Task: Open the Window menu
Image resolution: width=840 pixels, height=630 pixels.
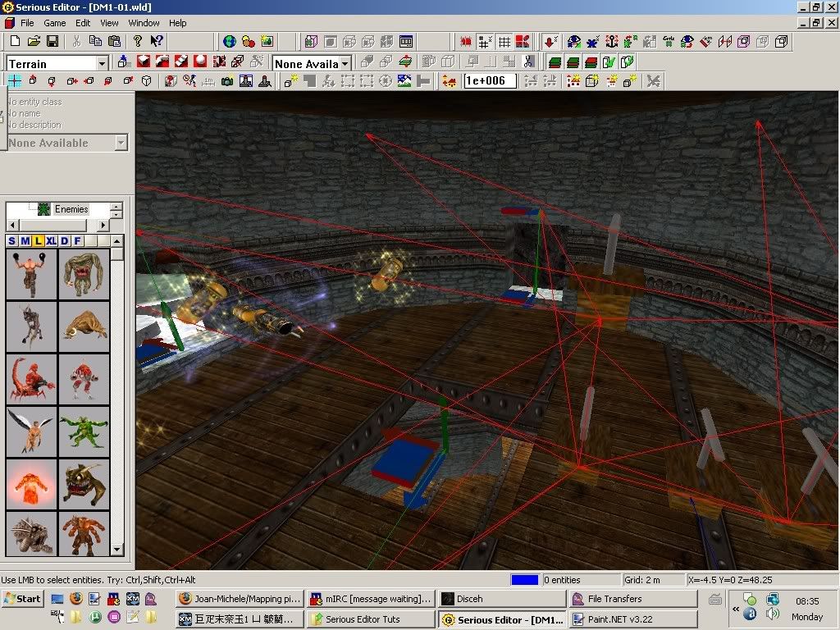Action: click(x=144, y=23)
